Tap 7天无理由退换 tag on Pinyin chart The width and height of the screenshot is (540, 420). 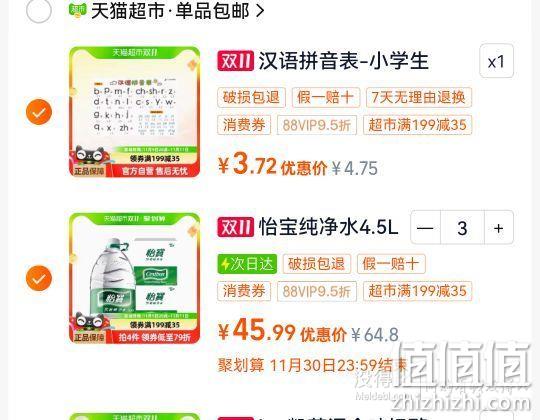[x=418, y=97]
